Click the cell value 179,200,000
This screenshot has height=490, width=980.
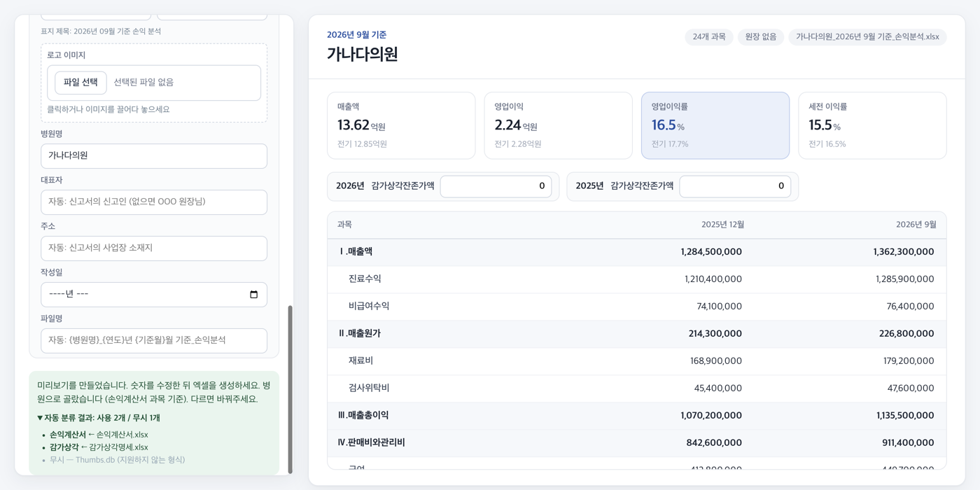(x=909, y=361)
